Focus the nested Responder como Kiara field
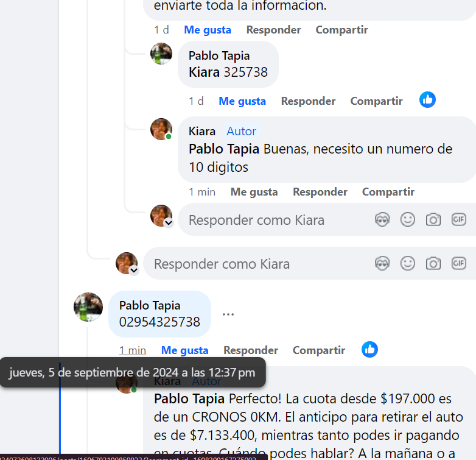Screen dimensions: 476x460 (x=275, y=220)
